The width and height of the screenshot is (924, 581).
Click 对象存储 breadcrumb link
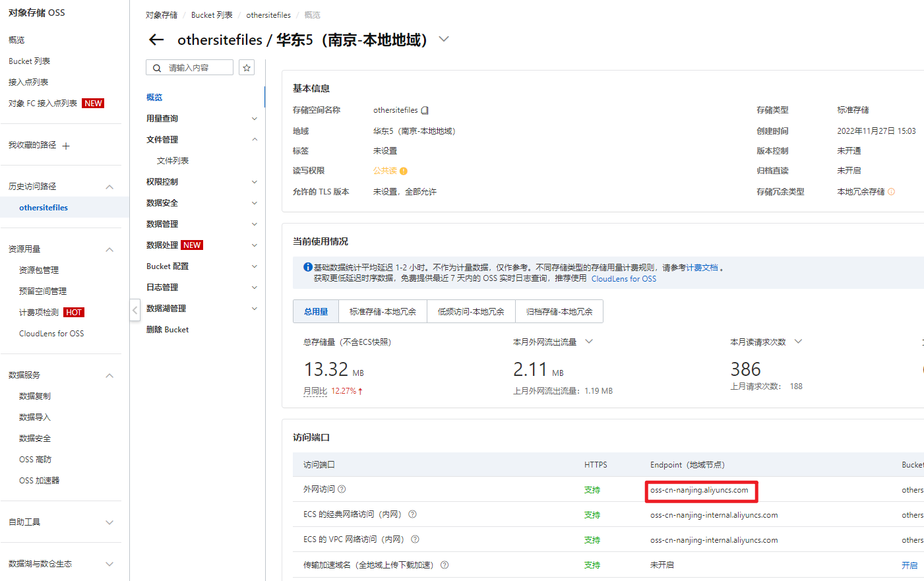pos(162,15)
